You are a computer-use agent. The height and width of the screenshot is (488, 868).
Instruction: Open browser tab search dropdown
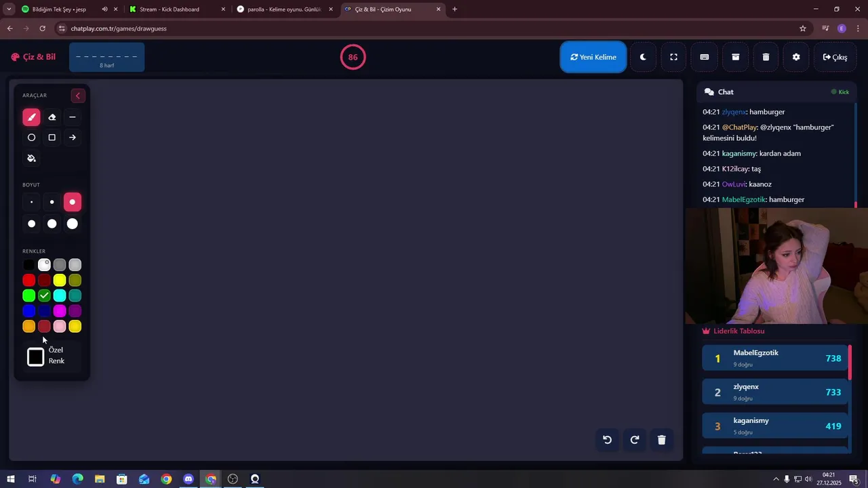(9, 9)
